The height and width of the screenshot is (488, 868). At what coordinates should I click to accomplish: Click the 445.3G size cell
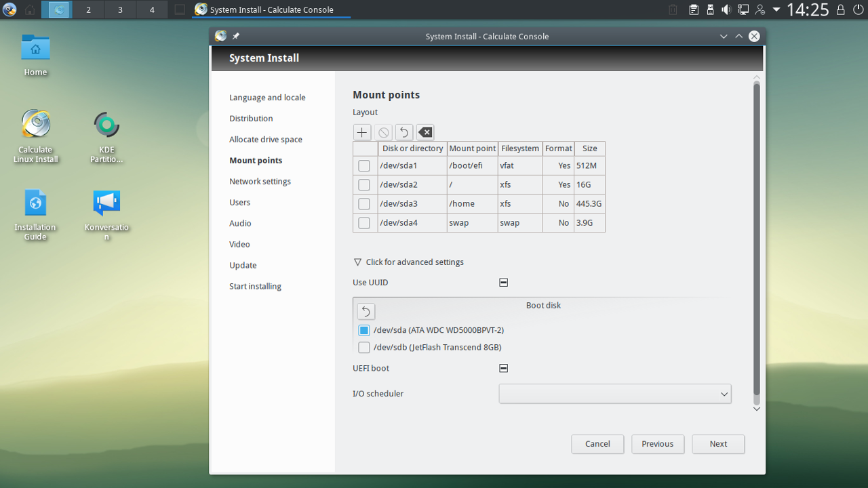[589, 203]
